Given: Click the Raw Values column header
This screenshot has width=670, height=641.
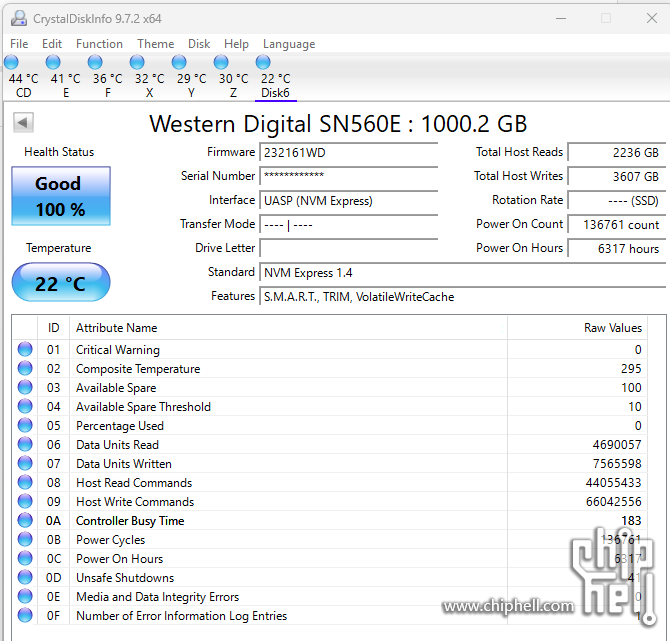Looking at the screenshot, I should coord(577,328).
